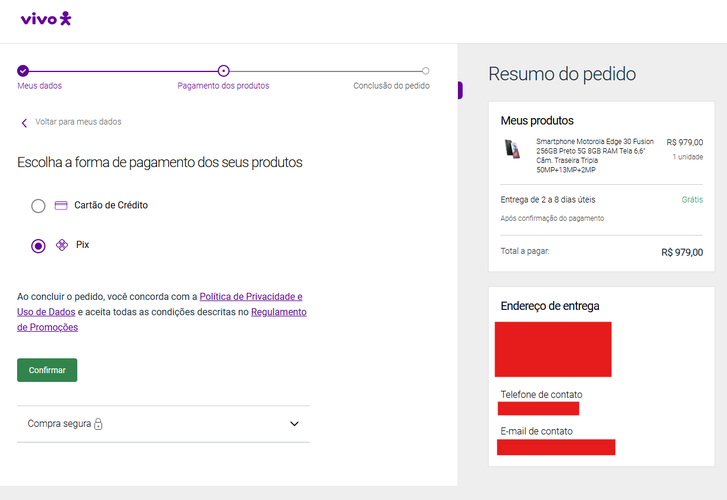The width and height of the screenshot is (727, 500).
Task: Click the Motorola Edge 30 Fusion thumbnail
Action: tap(512, 149)
